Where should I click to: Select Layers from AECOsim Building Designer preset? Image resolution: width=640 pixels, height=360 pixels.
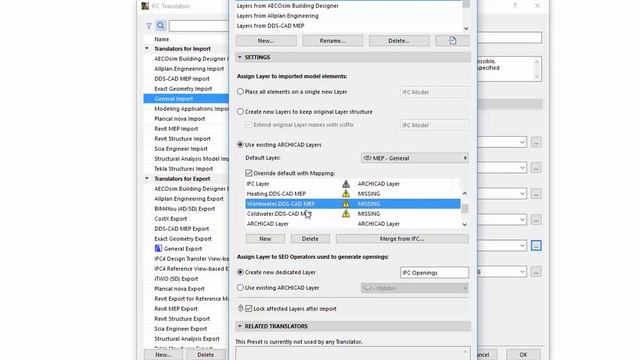[x=287, y=6]
